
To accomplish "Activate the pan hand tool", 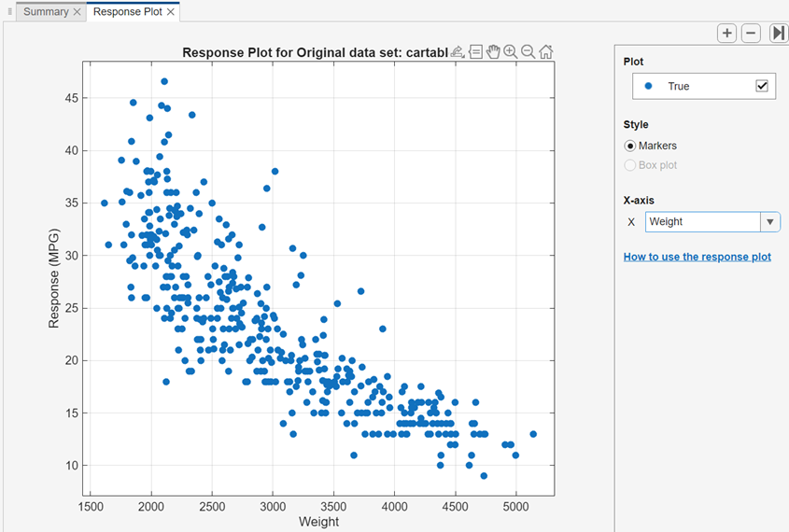I will point(493,52).
